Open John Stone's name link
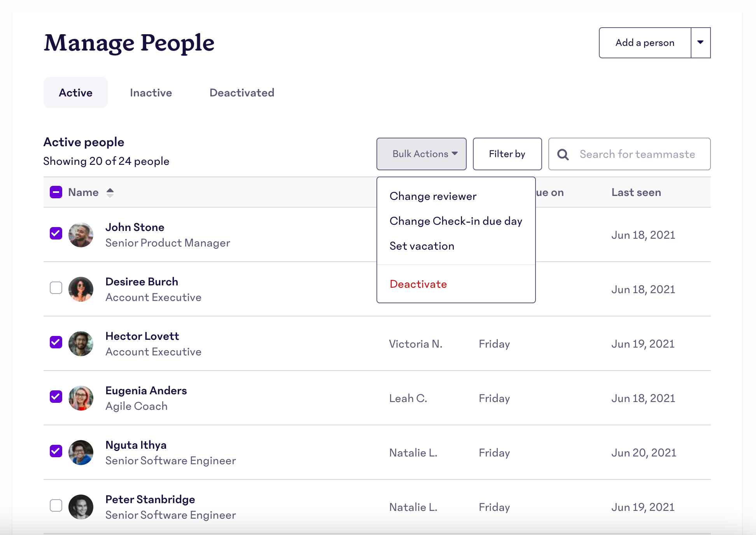 coord(135,227)
